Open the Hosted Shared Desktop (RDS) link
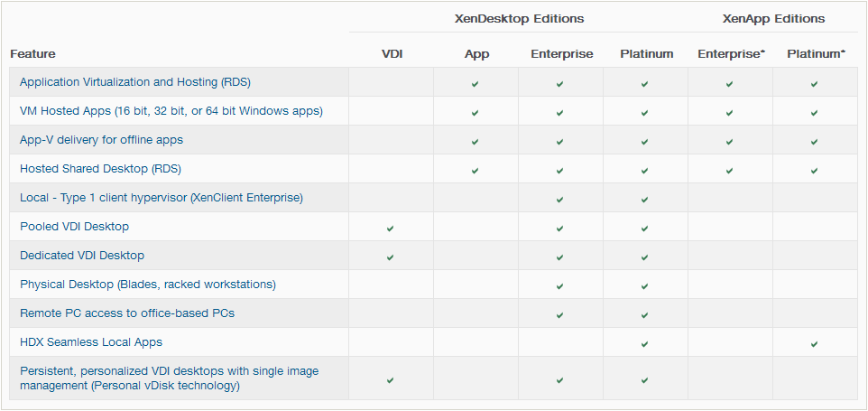The width and height of the screenshot is (868, 411). tap(100, 168)
